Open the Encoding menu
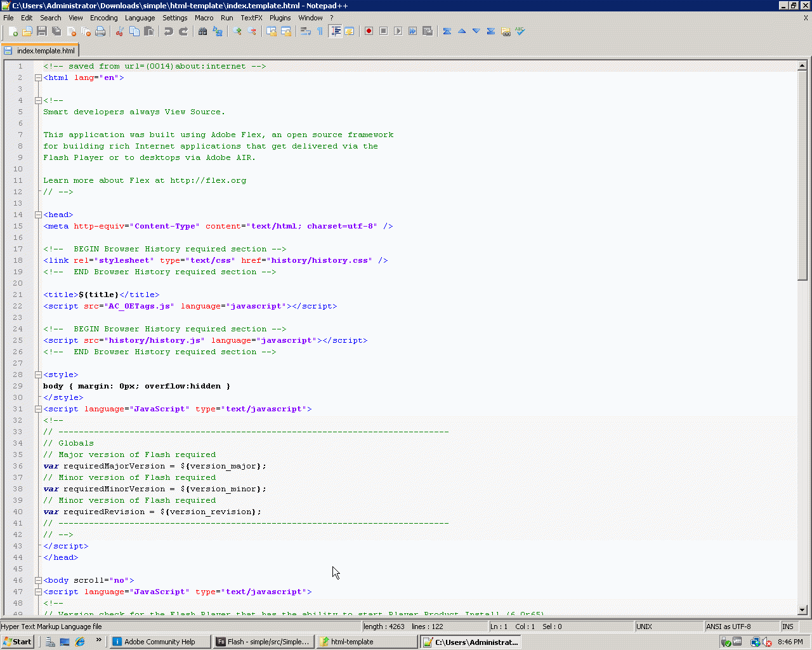This screenshot has height=650, width=812. (104, 18)
